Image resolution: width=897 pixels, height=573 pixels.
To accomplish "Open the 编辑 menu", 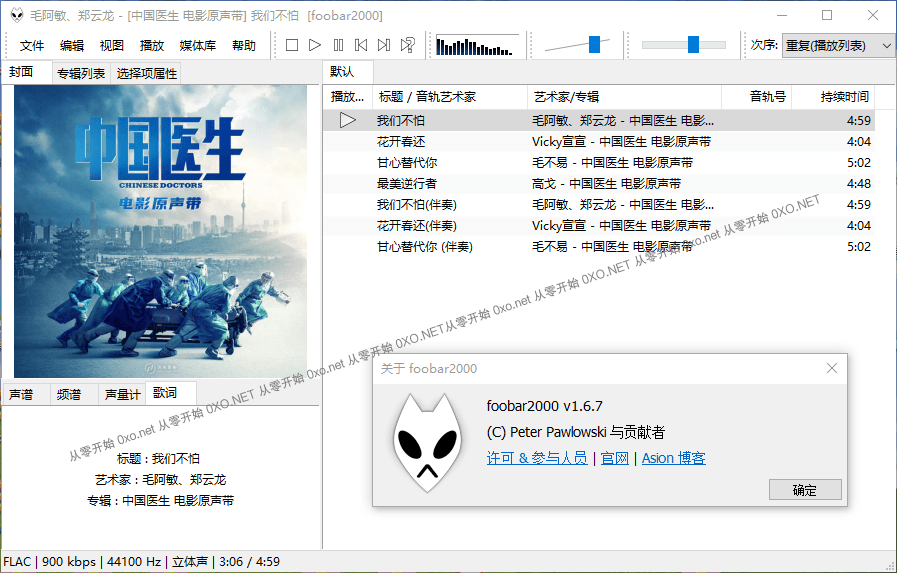I will 72,45.
